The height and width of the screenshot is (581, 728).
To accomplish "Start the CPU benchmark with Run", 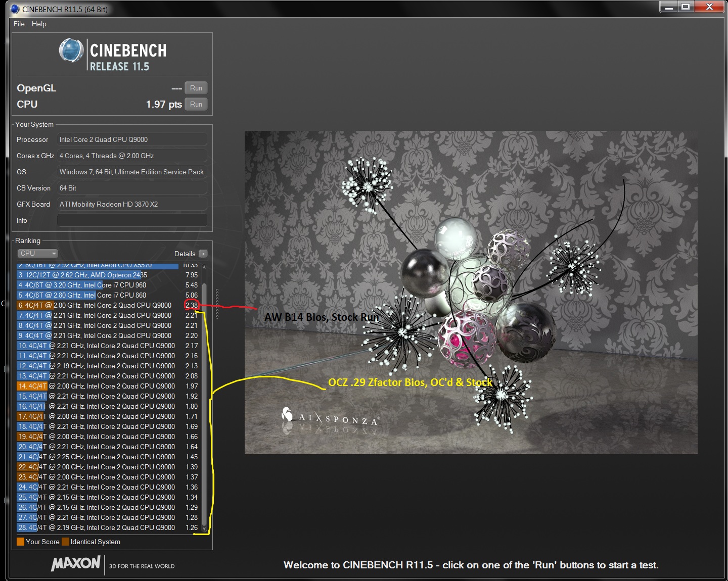I will click(x=196, y=104).
